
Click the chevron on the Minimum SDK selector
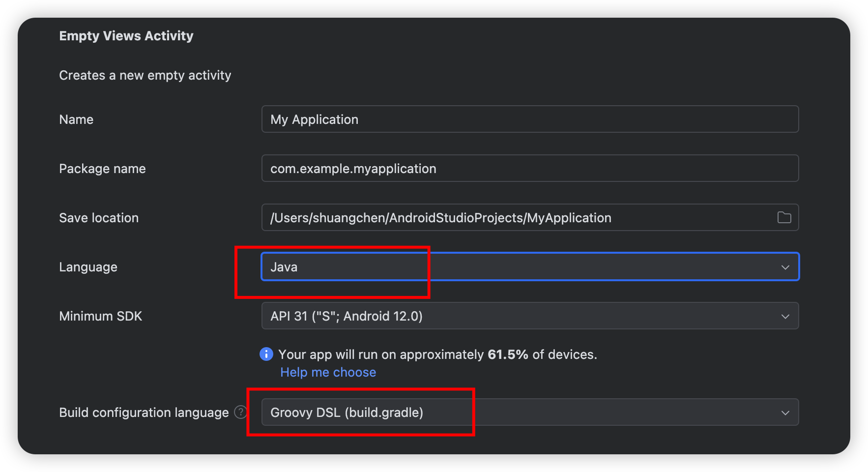tap(785, 316)
